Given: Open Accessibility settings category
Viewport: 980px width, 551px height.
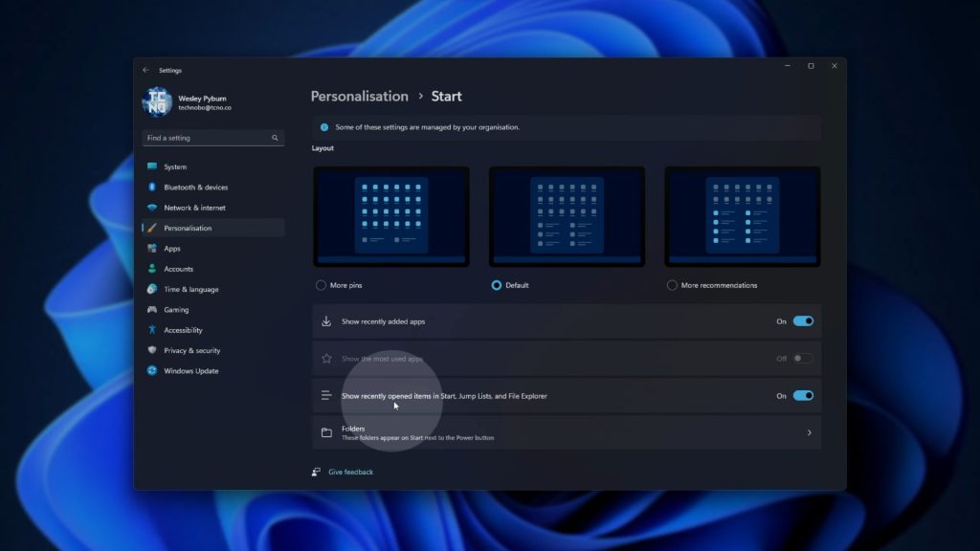Looking at the screenshot, I should click(x=213, y=330).
